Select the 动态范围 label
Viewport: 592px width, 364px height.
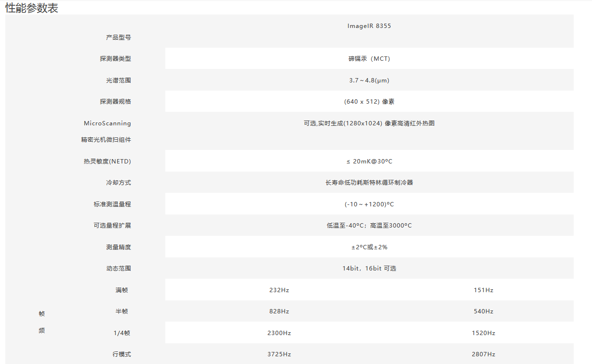119,269
